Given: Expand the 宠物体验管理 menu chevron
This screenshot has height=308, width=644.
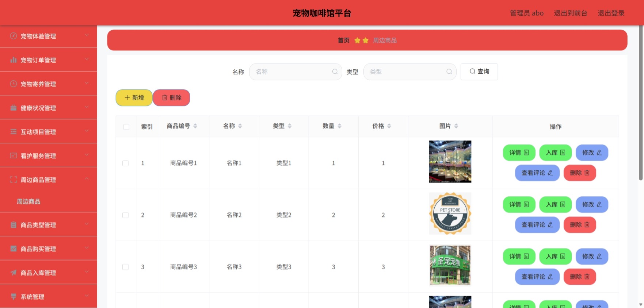Looking at the screenshot, I should (87, 35).
